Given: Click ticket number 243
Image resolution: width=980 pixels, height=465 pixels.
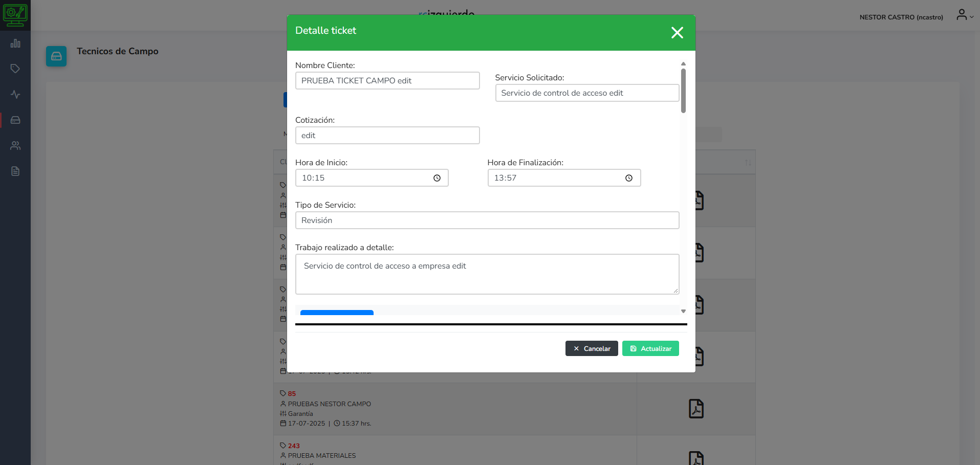Looking at the screenshot, I should click(x=294, y=446).
